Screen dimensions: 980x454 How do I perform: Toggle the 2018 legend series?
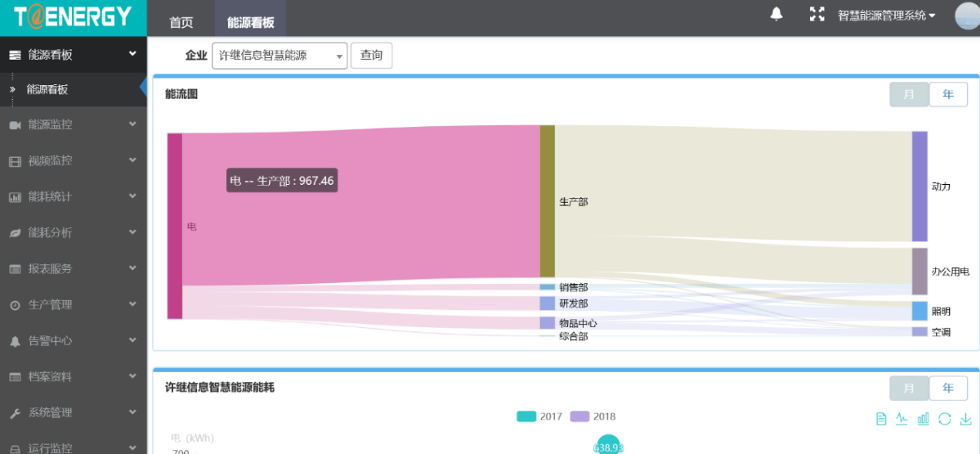coord(593,416)
